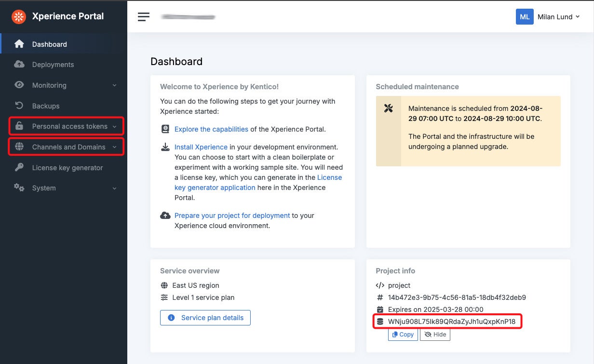Toggle the hamburger menu icon
This screenshot has width=594, height=364.
(x=144, y=17)
